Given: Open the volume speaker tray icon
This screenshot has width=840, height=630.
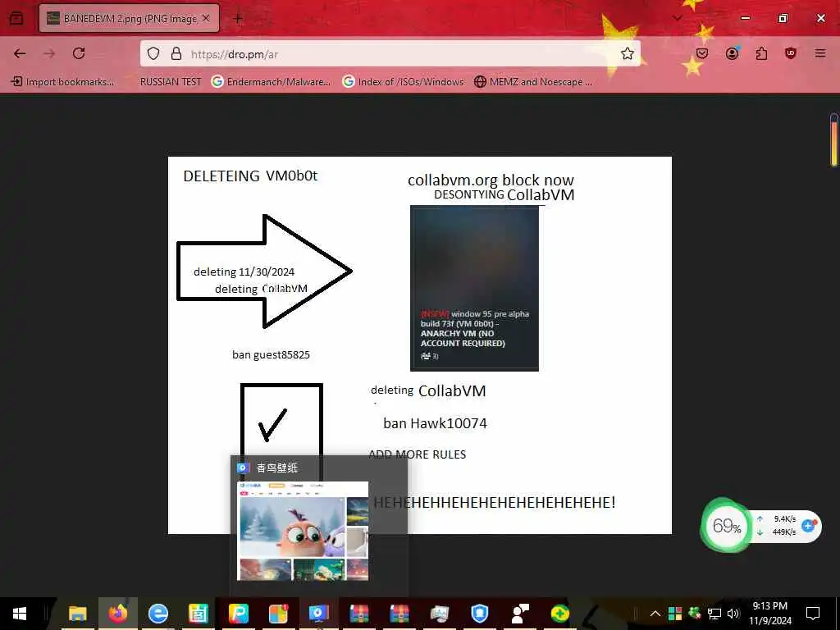Looking at the screenshot, I should pyautogui.click(x=733, y=614).
